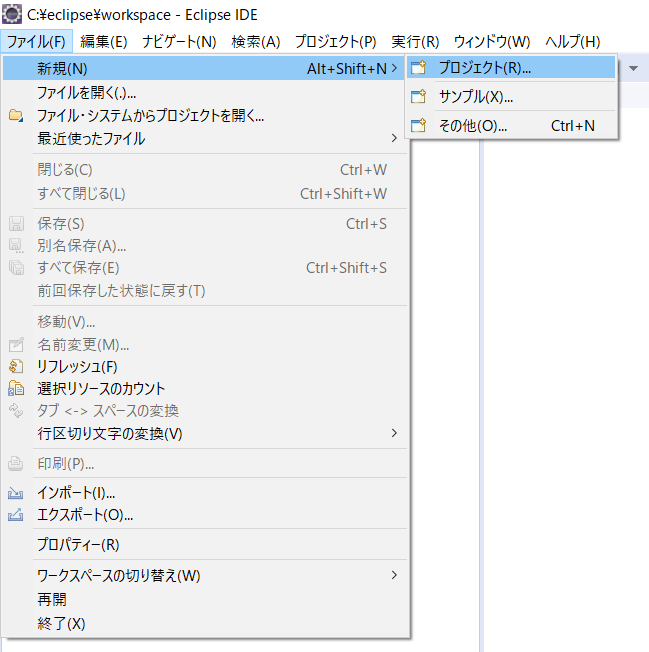Open the 検索(A) menu
This screenshot has width=649, height=652.
pos(256,41)
